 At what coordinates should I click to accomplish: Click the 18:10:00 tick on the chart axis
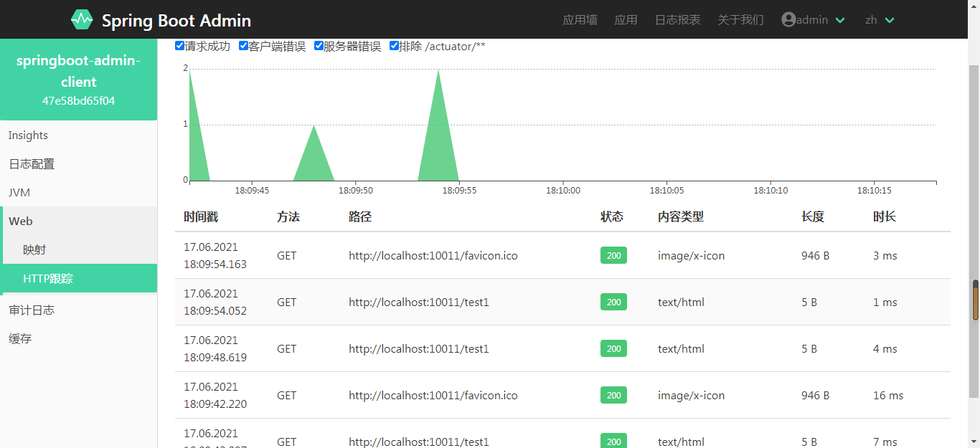tap(563, 191)
